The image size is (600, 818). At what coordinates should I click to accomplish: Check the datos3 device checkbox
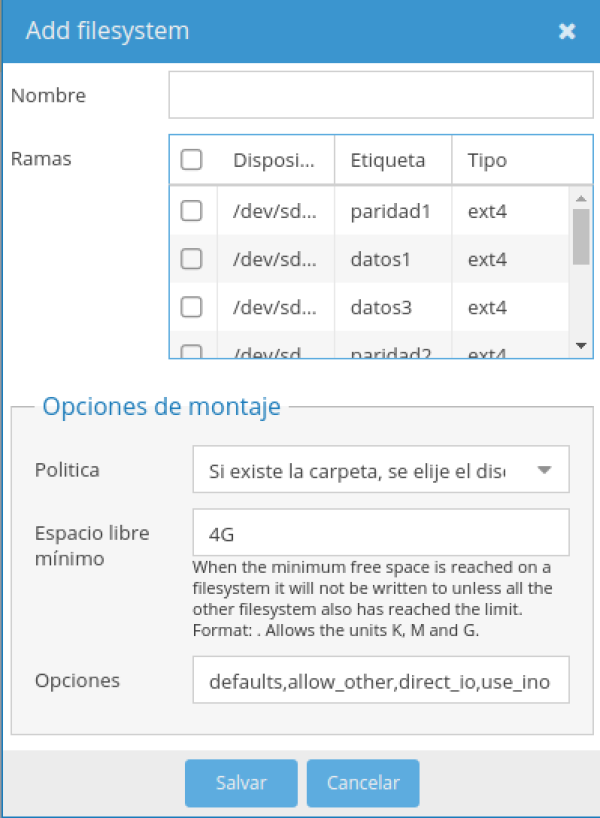click(191, 307)
